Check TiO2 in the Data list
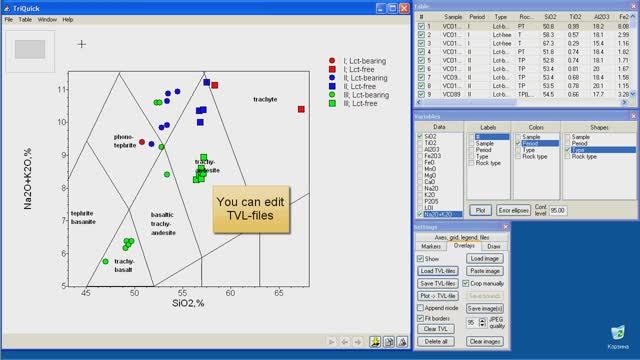 click(420, 143)
